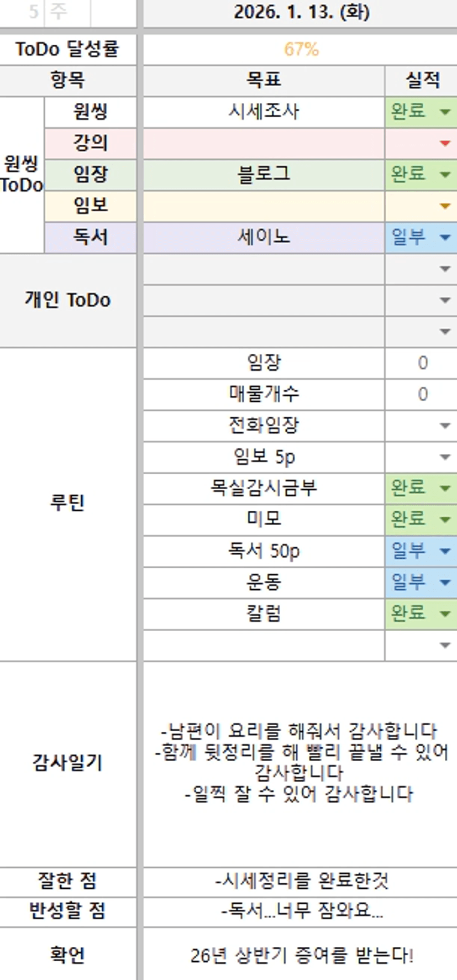Open the 목실감시금부 완료 dropdown
The image size is (457, 980).
point(445,488)
